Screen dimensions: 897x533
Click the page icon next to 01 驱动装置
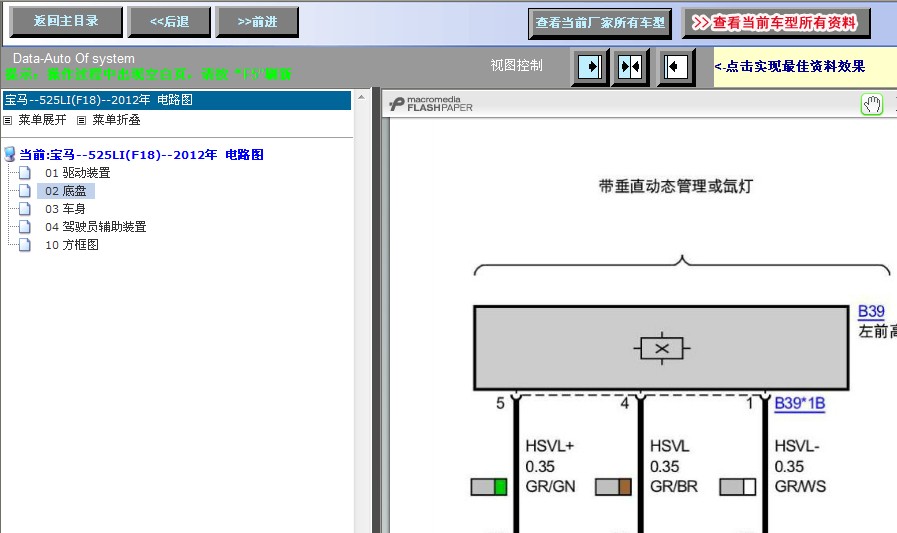tap(25, 172)
